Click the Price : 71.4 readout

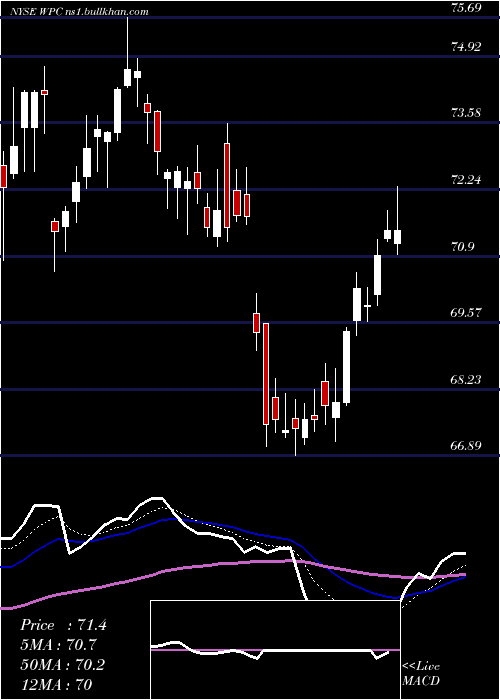click(x=63, y=625)
